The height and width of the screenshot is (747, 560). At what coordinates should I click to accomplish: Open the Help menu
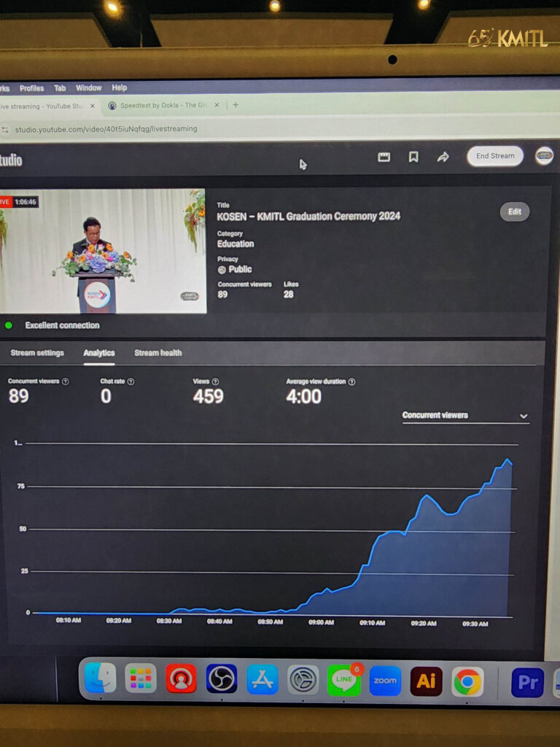119,88
